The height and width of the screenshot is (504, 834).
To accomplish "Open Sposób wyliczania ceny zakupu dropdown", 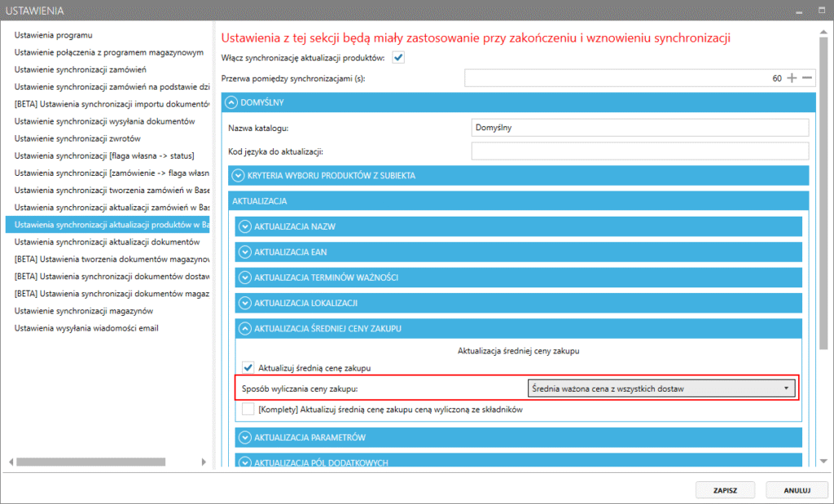I will coord(661,388).
